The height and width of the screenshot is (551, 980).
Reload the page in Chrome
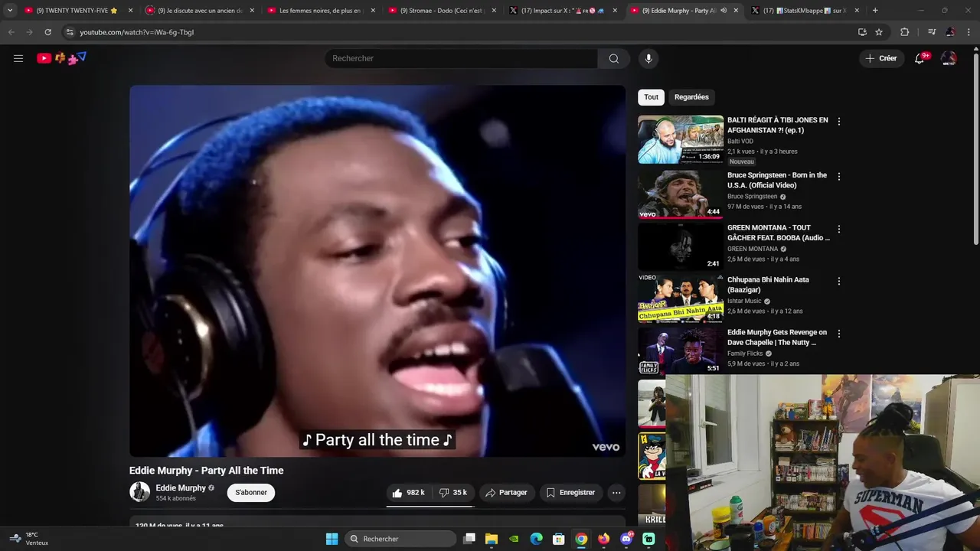pyautogui.click(x=47, y=32)
